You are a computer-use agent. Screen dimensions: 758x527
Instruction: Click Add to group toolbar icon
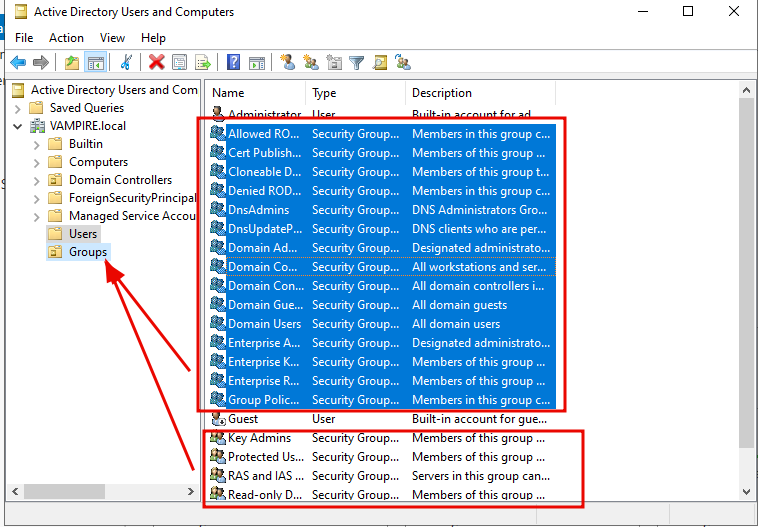coord(403,62)
